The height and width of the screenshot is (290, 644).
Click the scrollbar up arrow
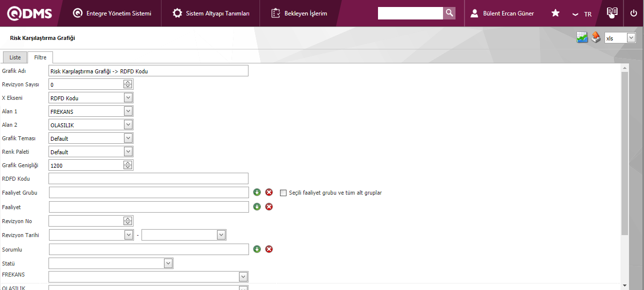tap(624, 67)
